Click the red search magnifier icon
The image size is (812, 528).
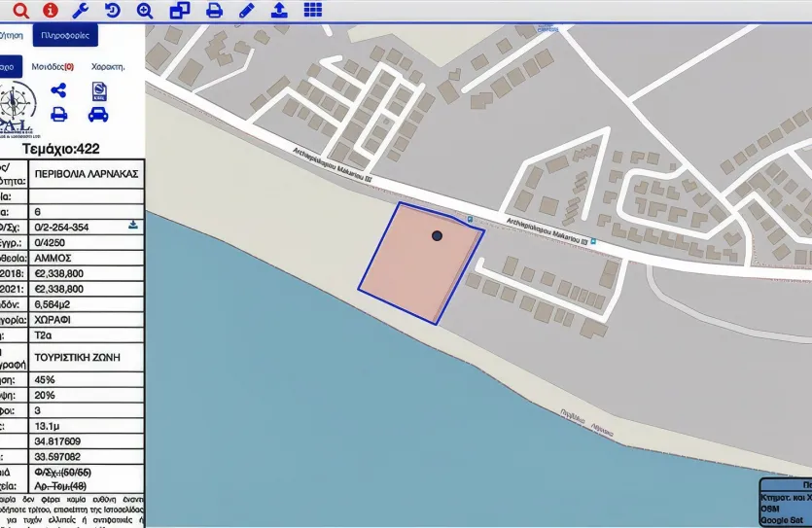[x=19, y=11]
